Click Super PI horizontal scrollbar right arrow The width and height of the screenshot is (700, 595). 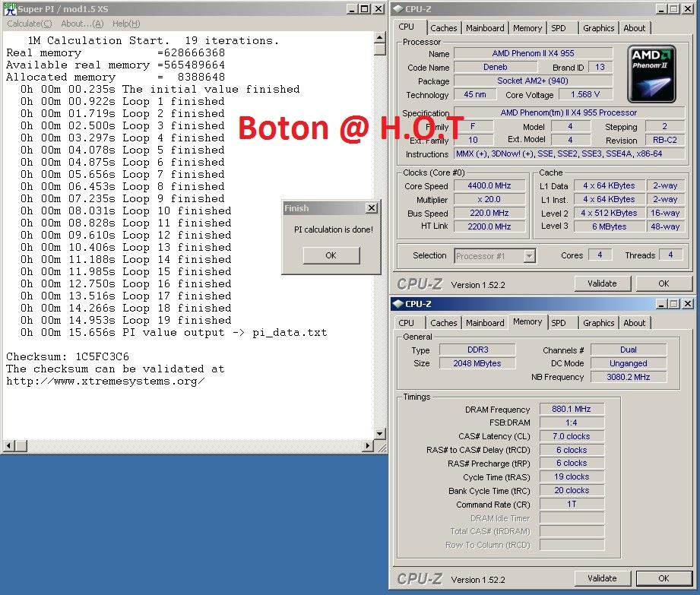pyautogui.click(x=368, y=445)
